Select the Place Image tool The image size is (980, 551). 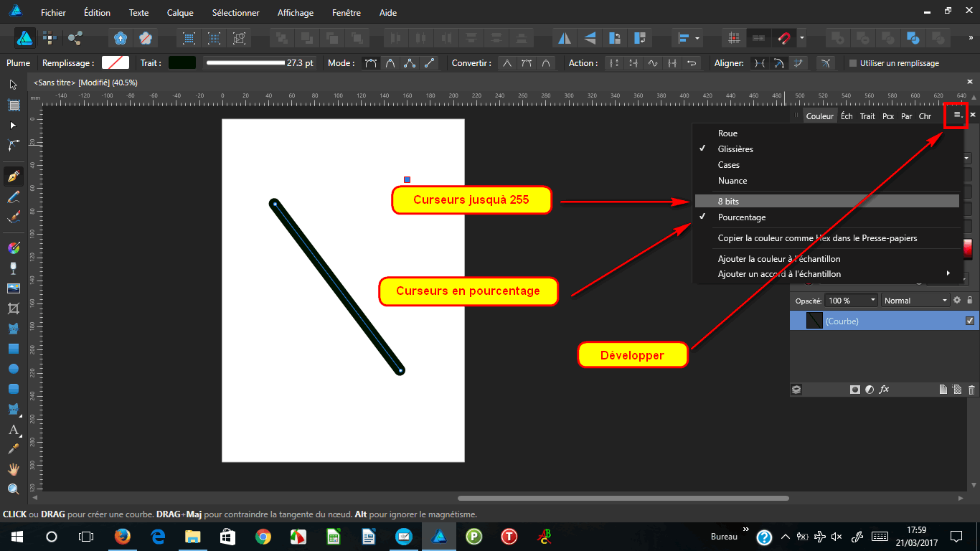13,288
